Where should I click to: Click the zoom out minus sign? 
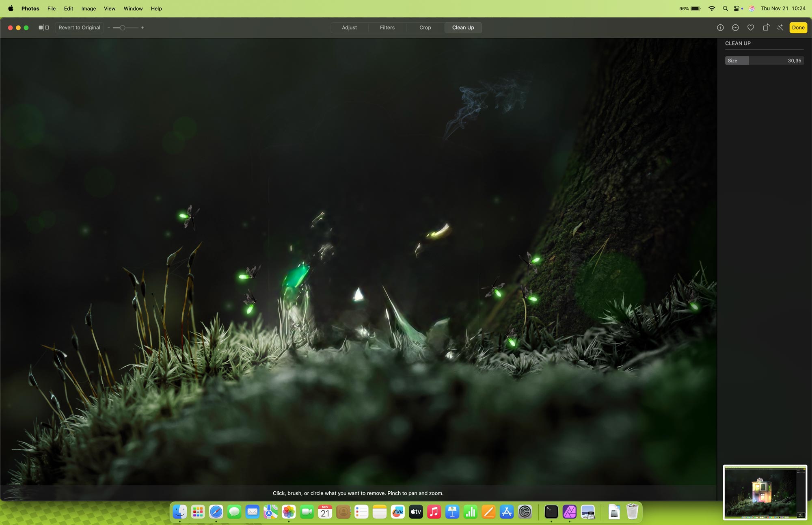109,28
